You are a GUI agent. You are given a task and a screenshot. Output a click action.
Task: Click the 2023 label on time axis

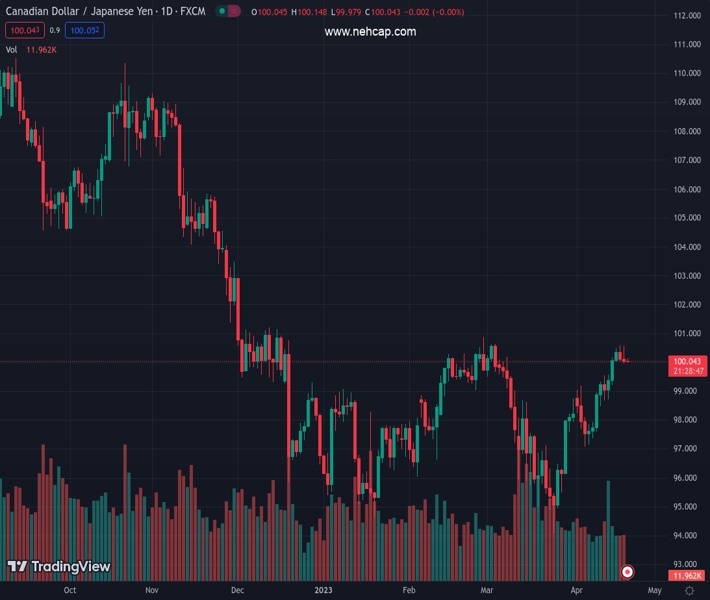click(322, 590)
